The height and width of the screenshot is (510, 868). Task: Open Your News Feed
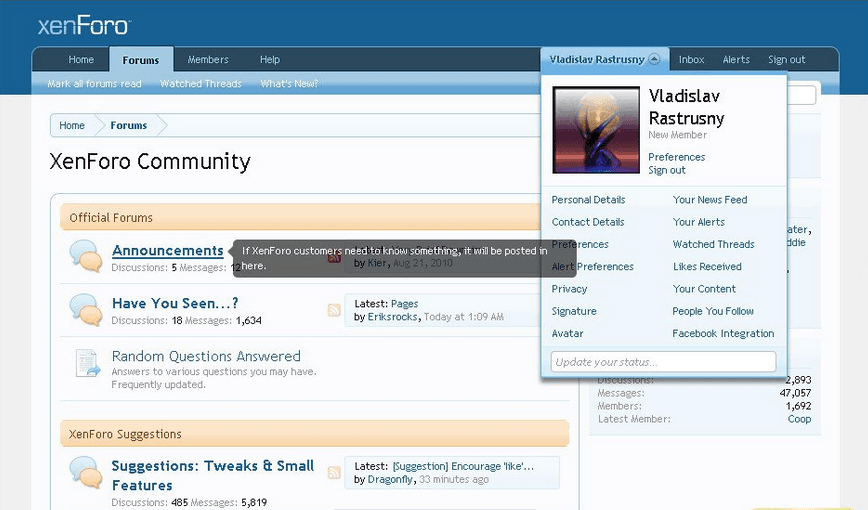tap(710, 200)
